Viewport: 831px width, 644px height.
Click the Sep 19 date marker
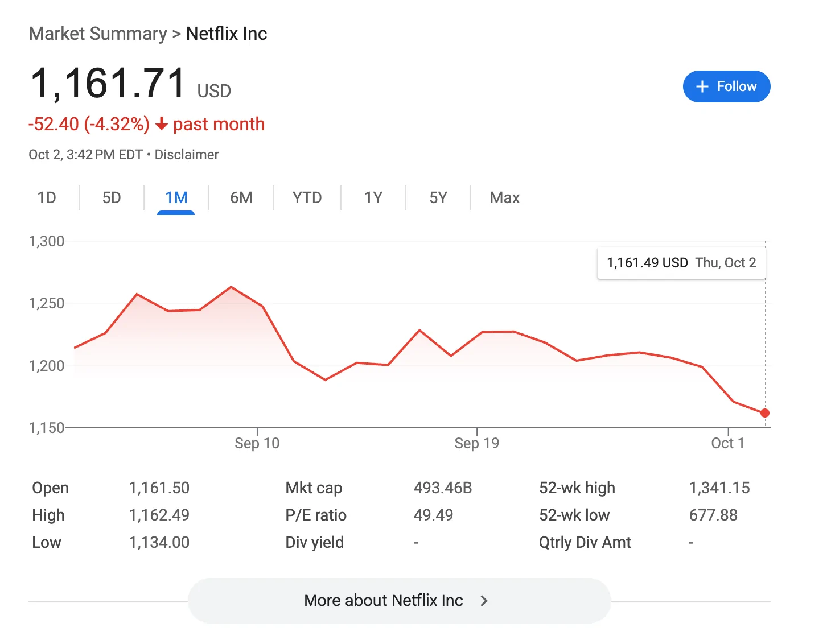tap(476, 443)
